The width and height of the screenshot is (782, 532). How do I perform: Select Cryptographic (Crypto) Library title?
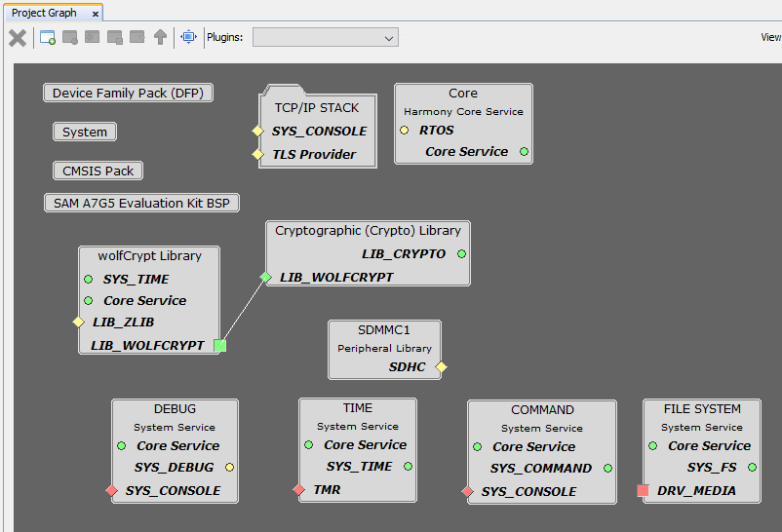368,231
